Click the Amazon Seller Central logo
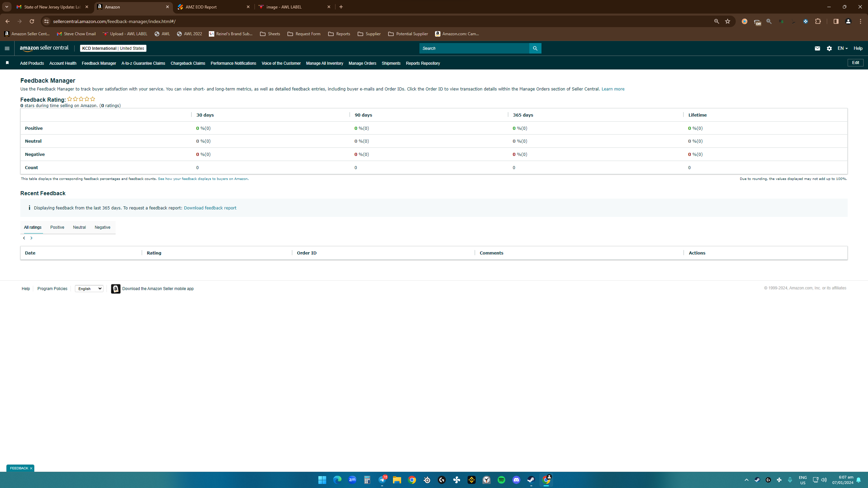The width and height of the screenshot is (868, 488). click(x=44, y=48)
